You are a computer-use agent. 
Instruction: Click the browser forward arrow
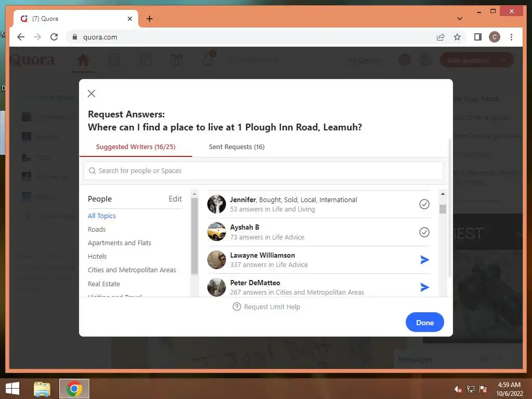point(37,37)
